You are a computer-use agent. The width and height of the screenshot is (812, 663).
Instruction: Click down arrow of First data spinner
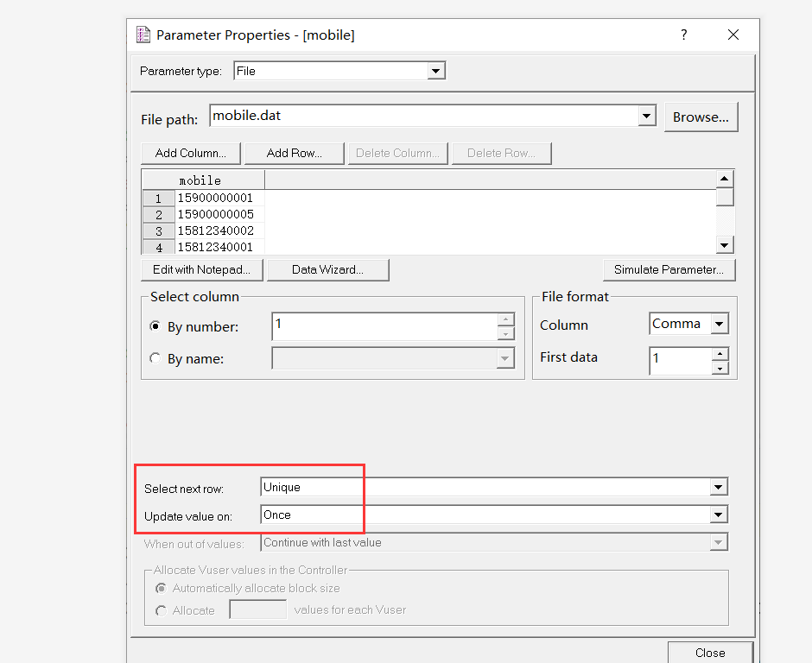pos(720,368)
